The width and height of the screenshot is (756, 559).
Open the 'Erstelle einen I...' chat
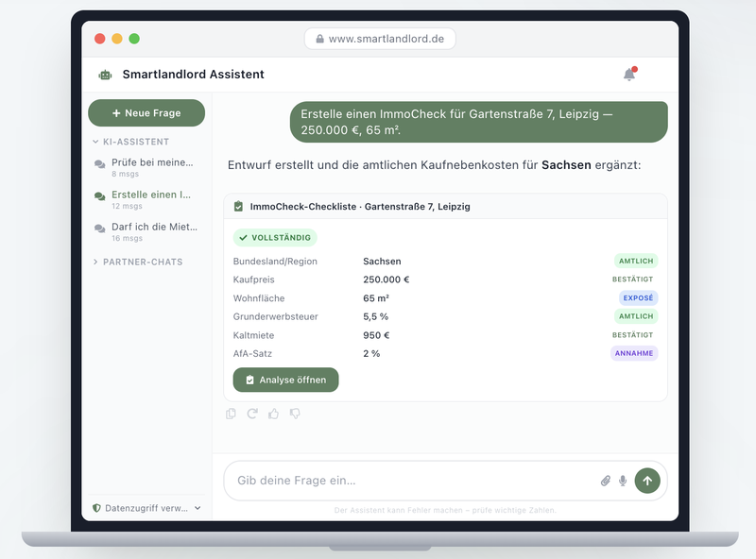tap(146, 199)
